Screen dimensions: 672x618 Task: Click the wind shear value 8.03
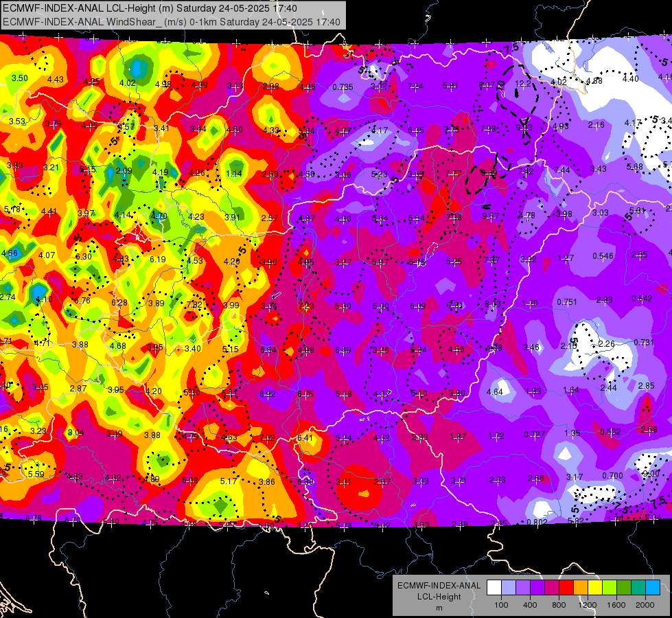point(492,304)
